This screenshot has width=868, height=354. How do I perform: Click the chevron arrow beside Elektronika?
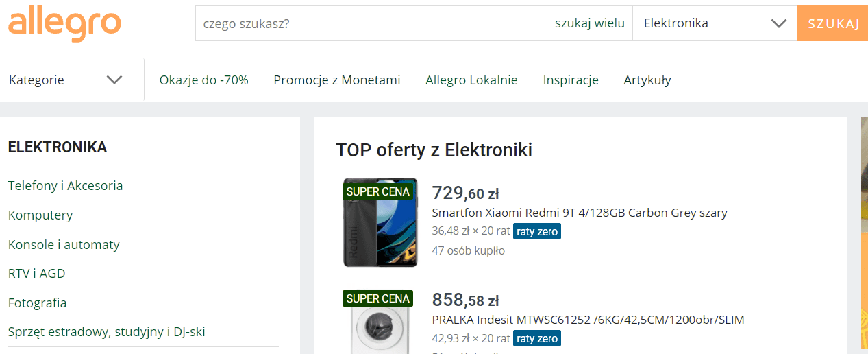point(778,23)
